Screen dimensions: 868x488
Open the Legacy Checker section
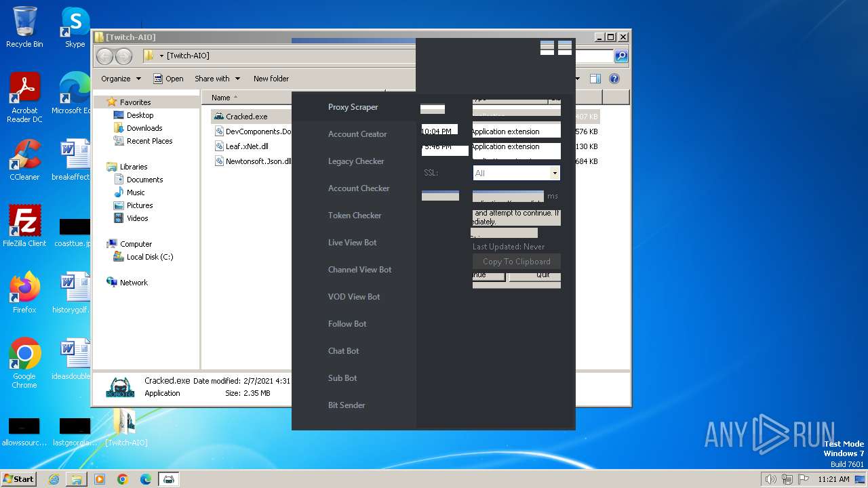(356, 161)
